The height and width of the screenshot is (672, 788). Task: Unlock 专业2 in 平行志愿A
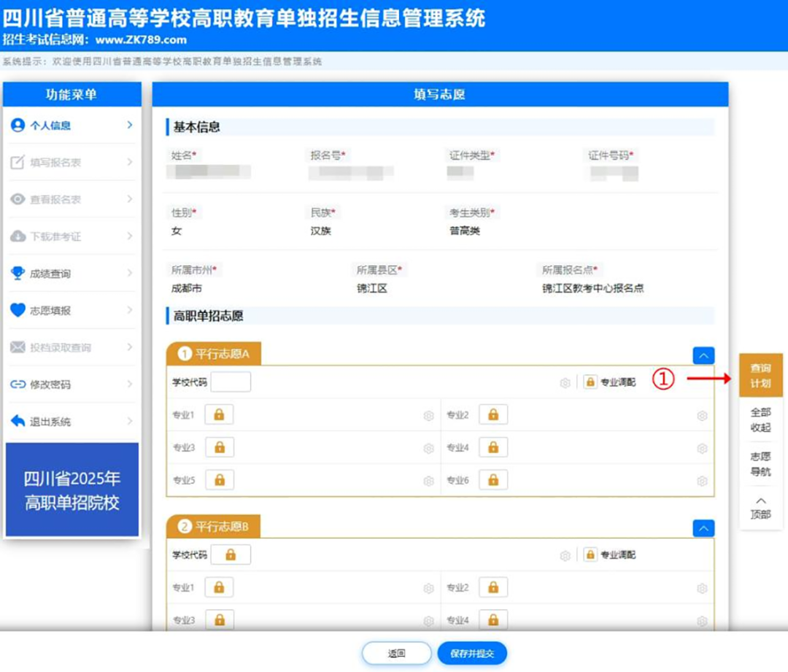coord(492,414)
